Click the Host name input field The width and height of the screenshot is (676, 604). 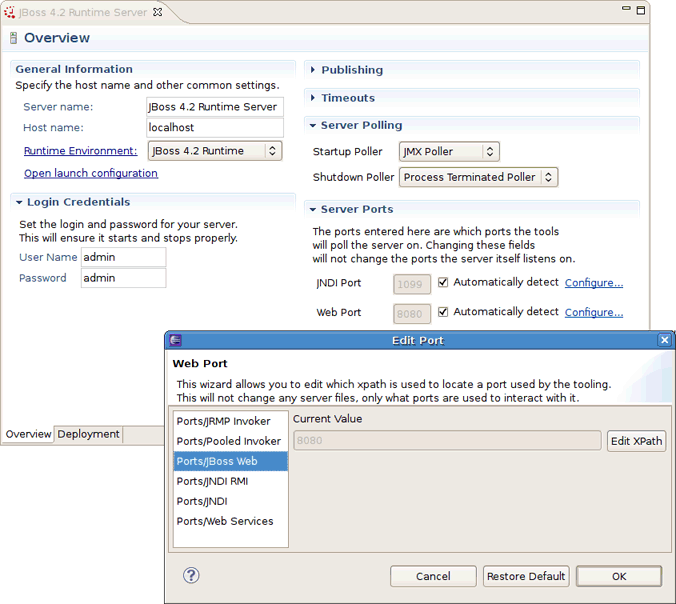(214, 128)
